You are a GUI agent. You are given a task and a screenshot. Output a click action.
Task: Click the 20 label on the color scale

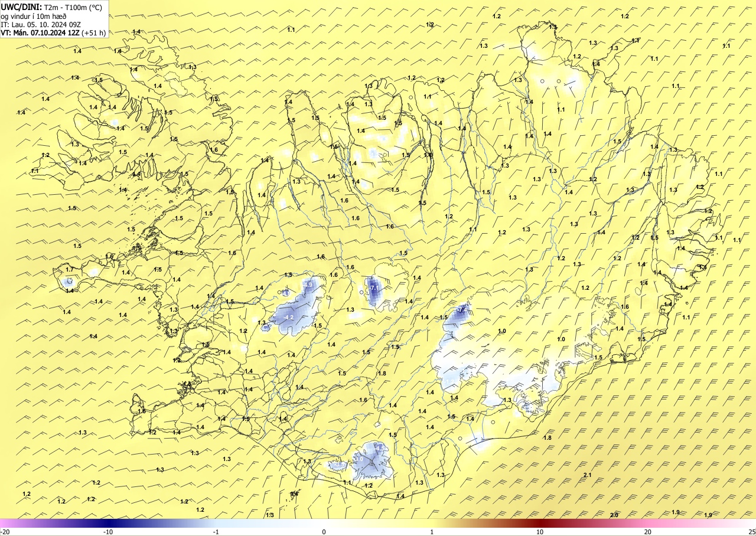pyautogui.click(x=648, y=532)
